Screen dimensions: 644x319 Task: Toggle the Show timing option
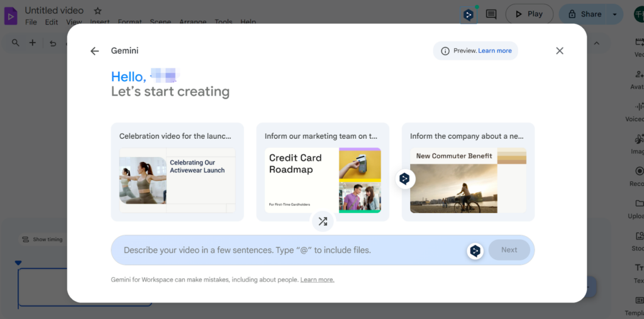[42, 239]
